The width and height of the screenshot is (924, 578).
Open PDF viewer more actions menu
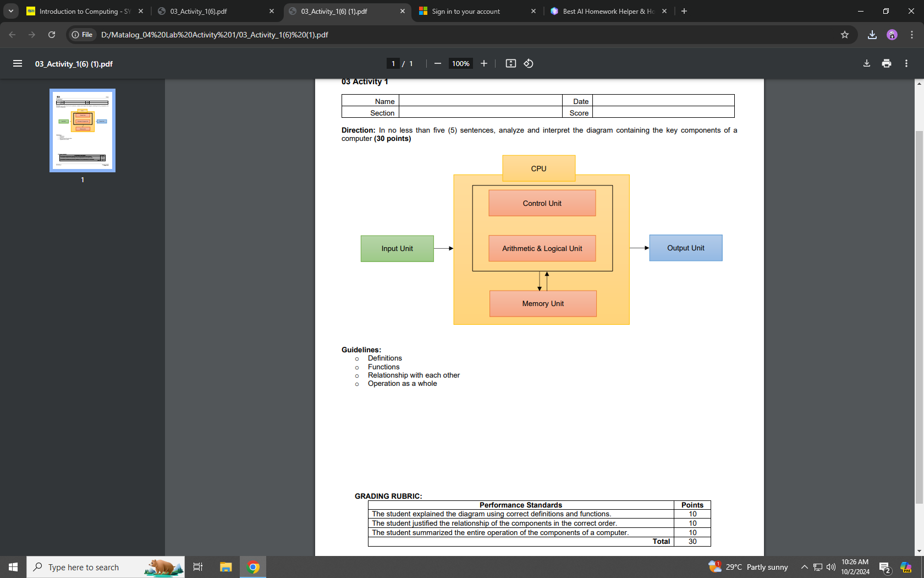click(x=906, y=63)
